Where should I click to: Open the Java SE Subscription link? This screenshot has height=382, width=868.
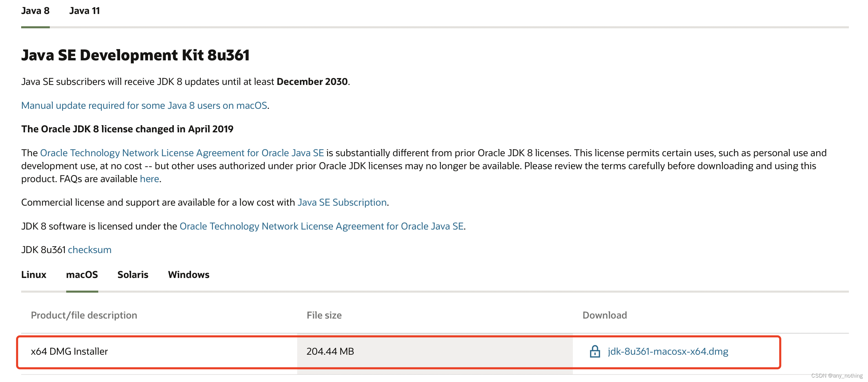point(342,203)
